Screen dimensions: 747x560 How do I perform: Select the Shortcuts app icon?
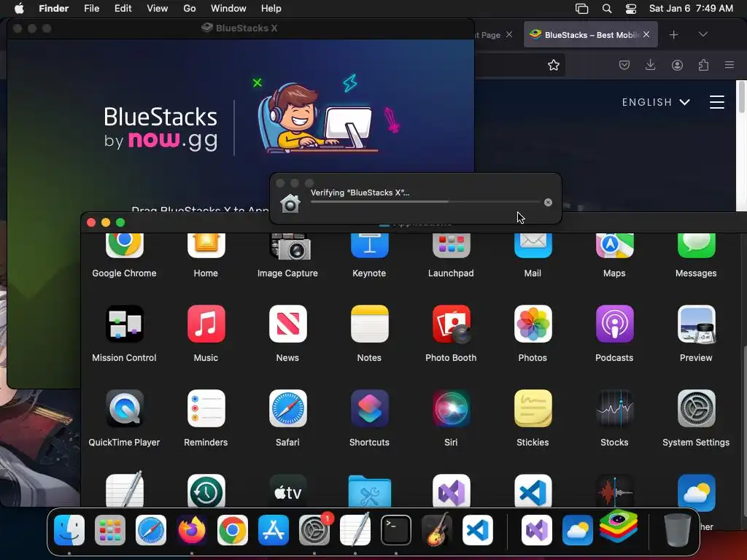click(369, 408)
